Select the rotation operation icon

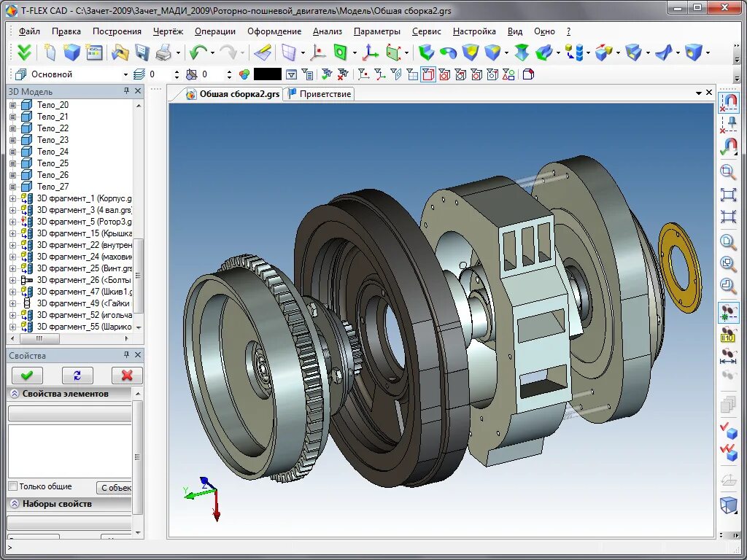448,52
